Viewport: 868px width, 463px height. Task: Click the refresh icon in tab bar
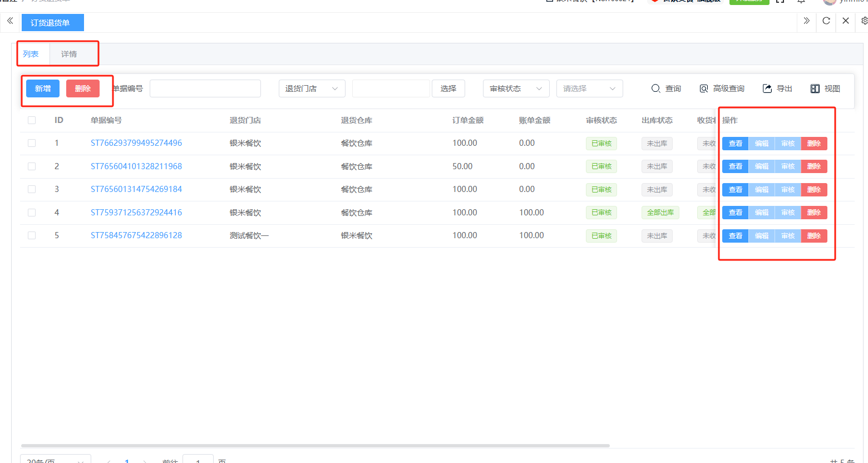[x=826, y=21]
